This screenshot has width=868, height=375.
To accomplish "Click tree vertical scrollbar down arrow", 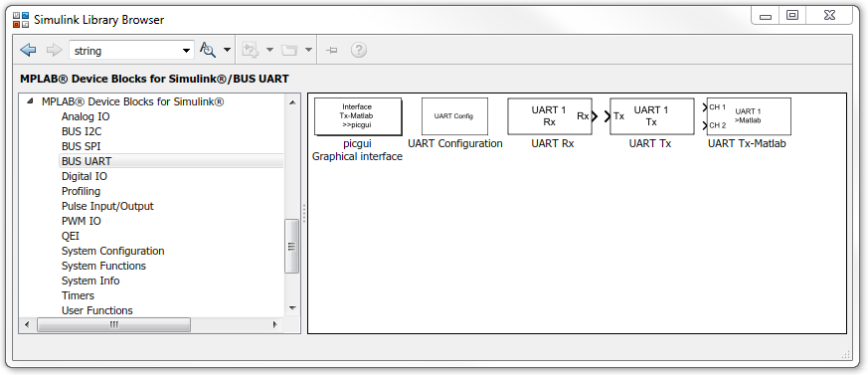I will coord(292,308).
